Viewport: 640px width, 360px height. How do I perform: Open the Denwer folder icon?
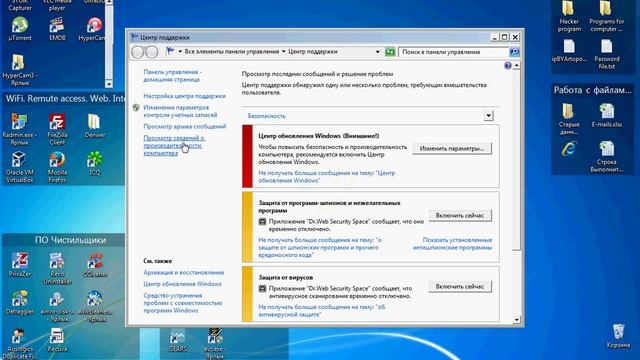tap(95, 126)
